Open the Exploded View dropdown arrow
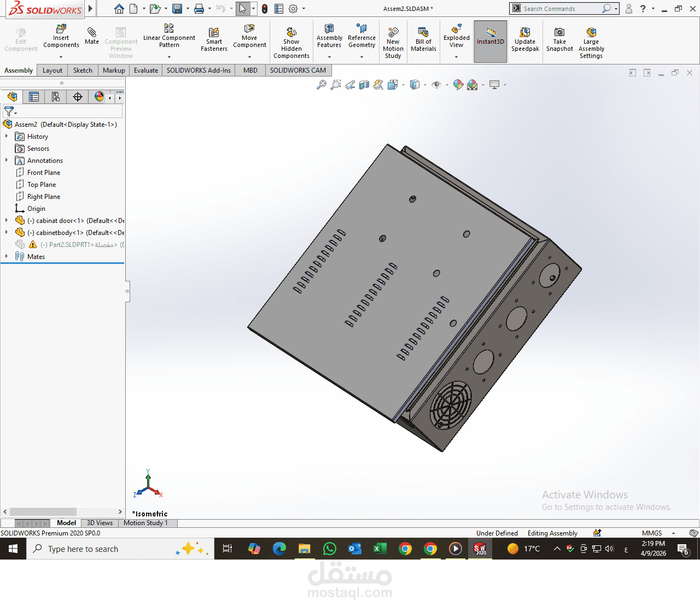 pyautogui.click(x=457, y=56)
